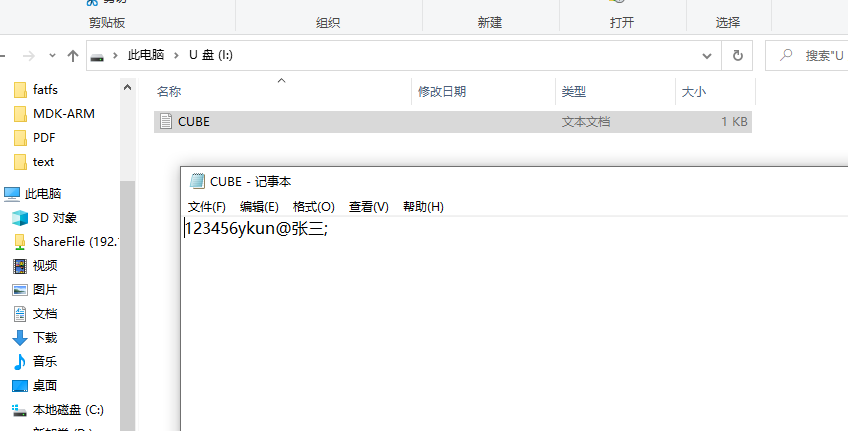Select the CUBE file name in list

[194, 122]
